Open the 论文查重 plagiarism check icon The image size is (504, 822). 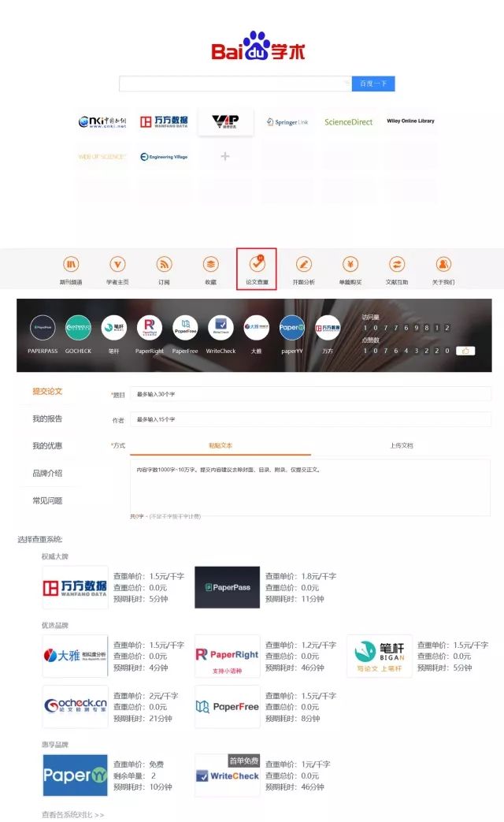(x=257, y=264)
